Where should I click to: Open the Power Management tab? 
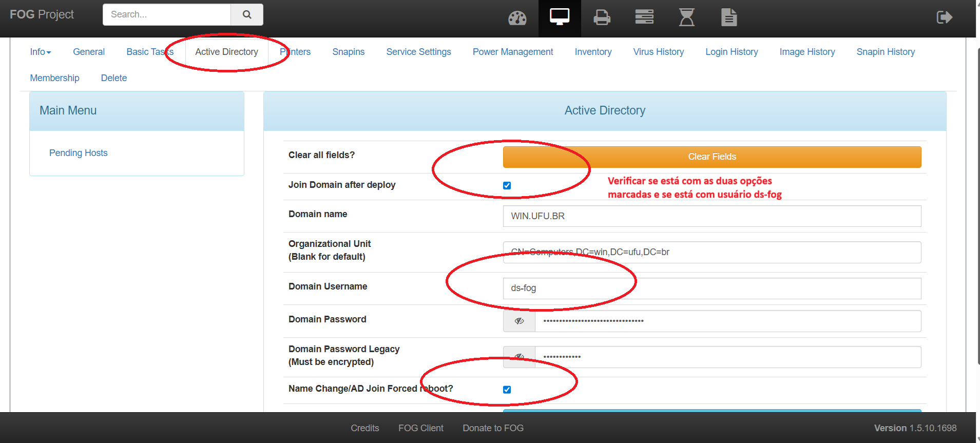512,52
